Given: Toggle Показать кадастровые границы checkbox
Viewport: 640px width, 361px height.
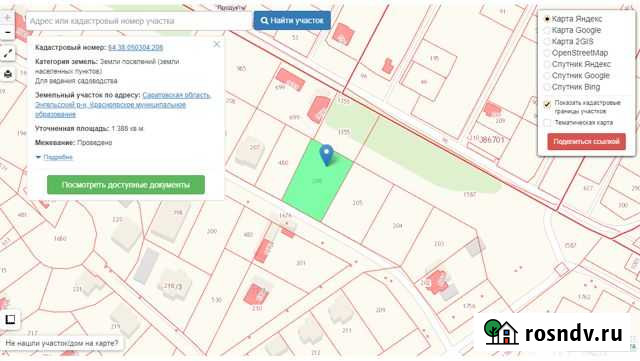Looking at the screenshot, I should coord(547,105).
